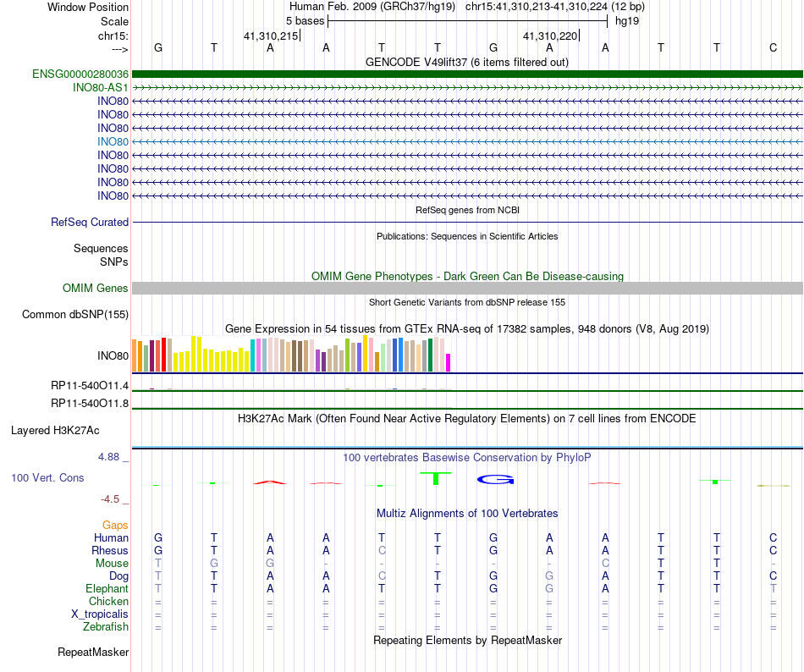The width and height of the screenshot is (804, 672).
Task: Click the chr15: ruler label
Action: [x=113, y=36]
